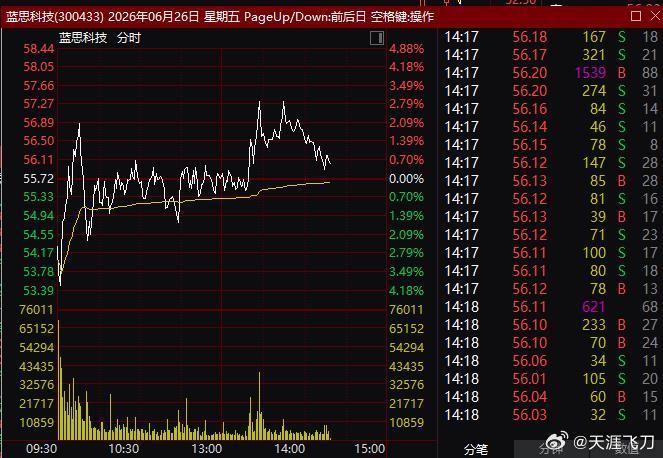Click the 4.88% top percent axis label
This screenshot has height=458, width=663.
[406, 49]
